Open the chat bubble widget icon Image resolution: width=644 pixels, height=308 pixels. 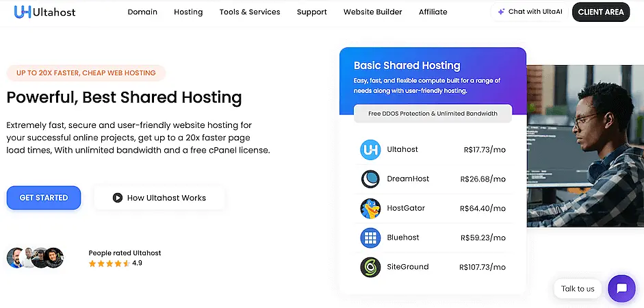tap(621, 288)
